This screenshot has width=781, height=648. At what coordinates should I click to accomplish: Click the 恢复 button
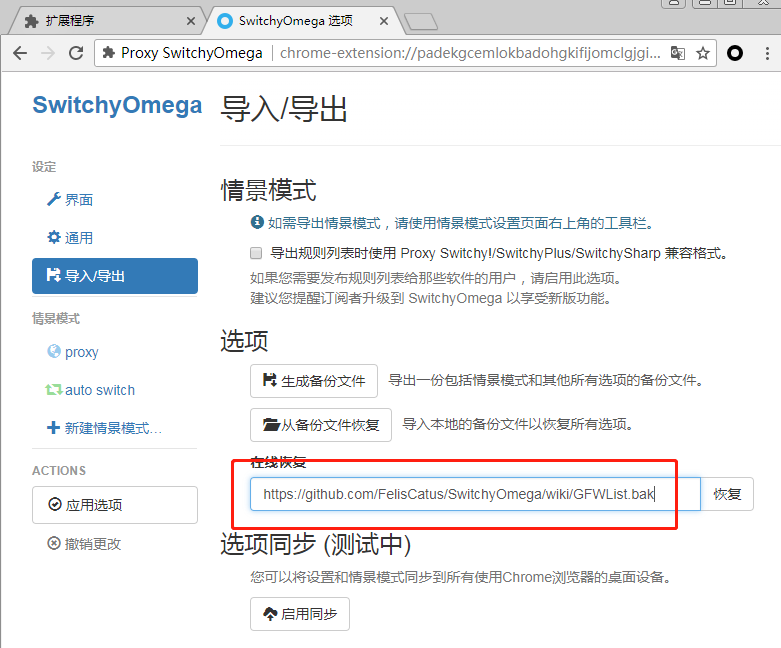click(x=727, y=494)
